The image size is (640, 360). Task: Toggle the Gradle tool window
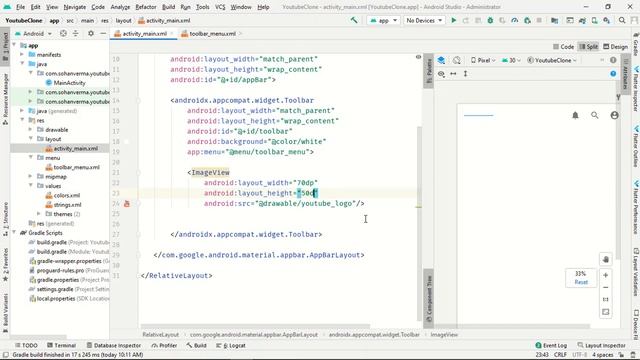coord(636,45)
